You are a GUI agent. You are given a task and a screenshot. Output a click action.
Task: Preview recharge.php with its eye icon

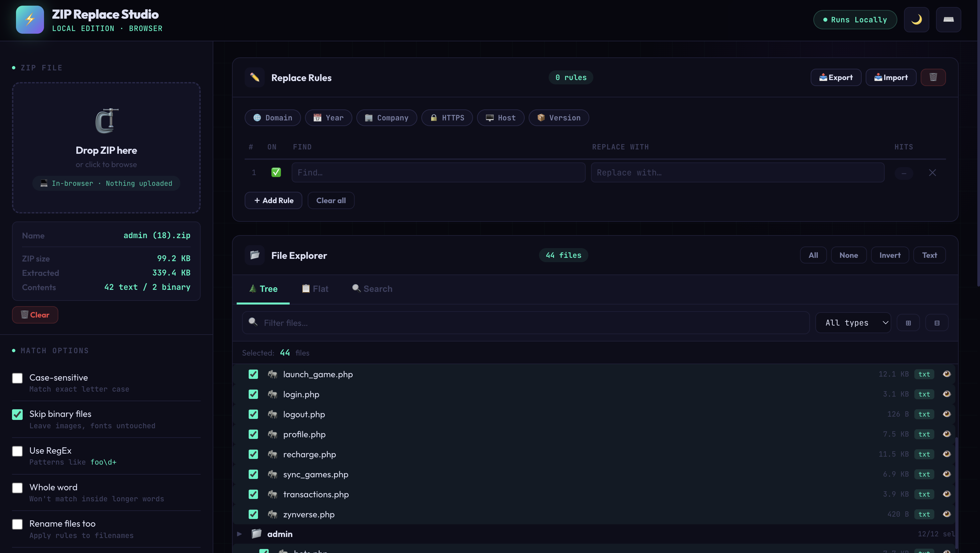947,454
